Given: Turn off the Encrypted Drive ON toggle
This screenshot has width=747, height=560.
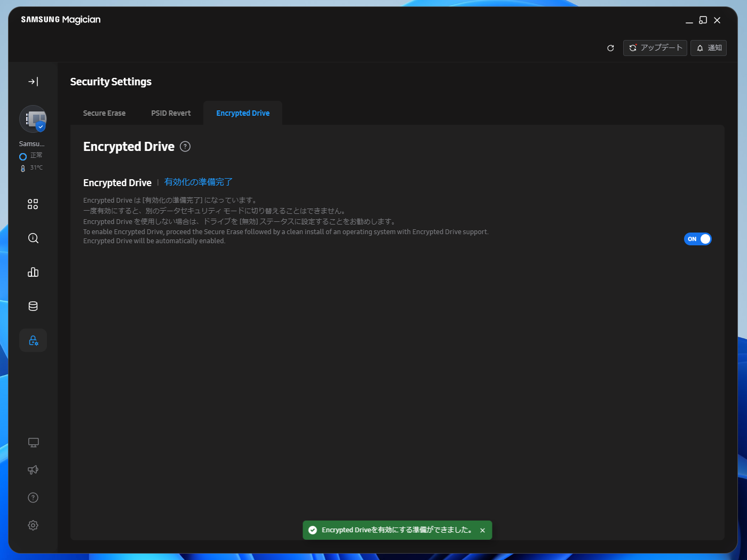Looking at the screenshot, I should (698, 239).
